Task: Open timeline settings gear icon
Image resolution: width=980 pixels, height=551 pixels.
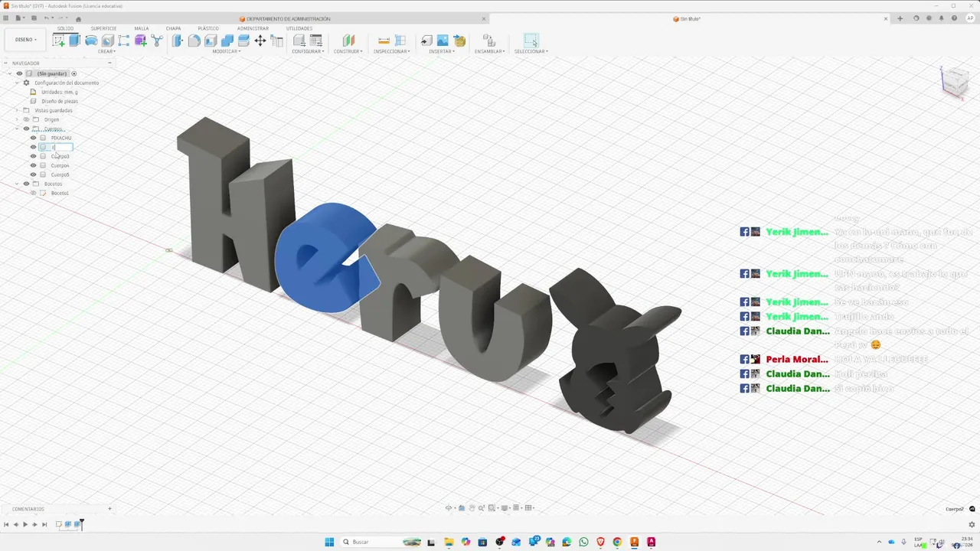Action: (x=972, y=524)
